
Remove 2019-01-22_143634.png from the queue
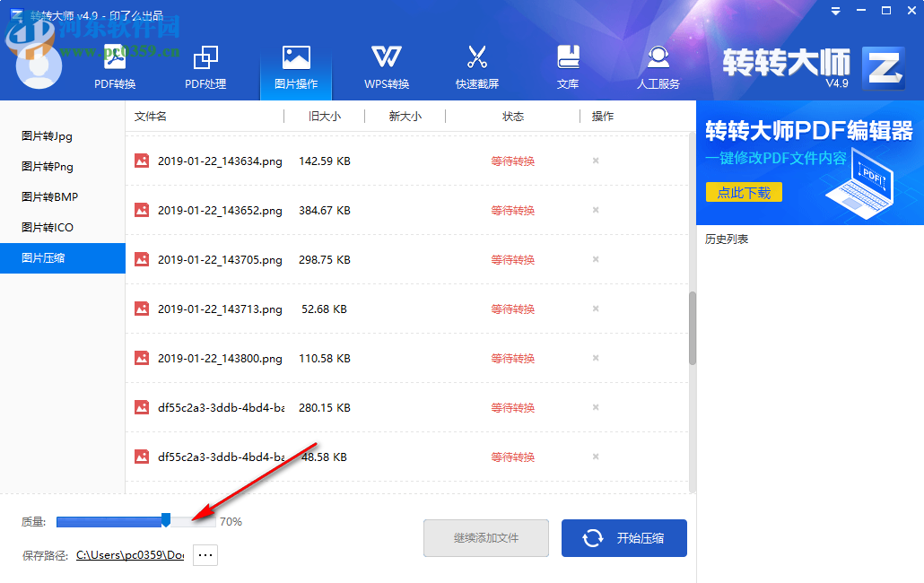pos(595,161)
